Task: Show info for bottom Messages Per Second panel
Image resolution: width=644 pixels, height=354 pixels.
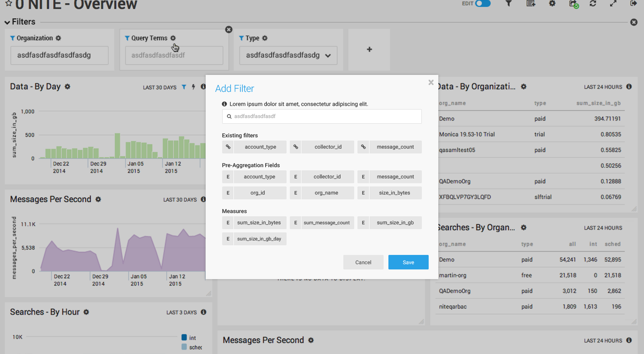Action: (x=629, y=340)
